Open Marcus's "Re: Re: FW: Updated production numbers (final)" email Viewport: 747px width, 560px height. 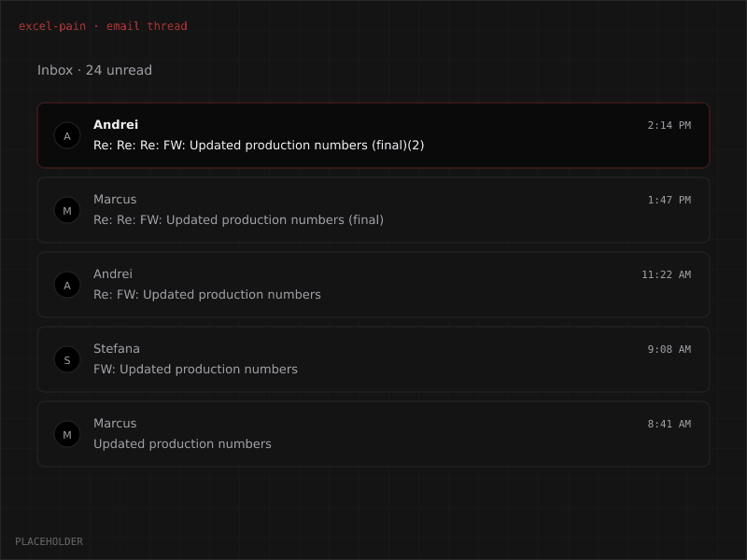pyautogui.click(x=373, y=210)
